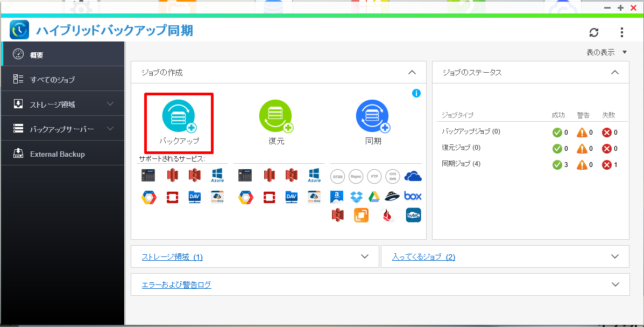Click the OpenStack red icon under 復元
644x327 pixels.
[x=269, y=197]
